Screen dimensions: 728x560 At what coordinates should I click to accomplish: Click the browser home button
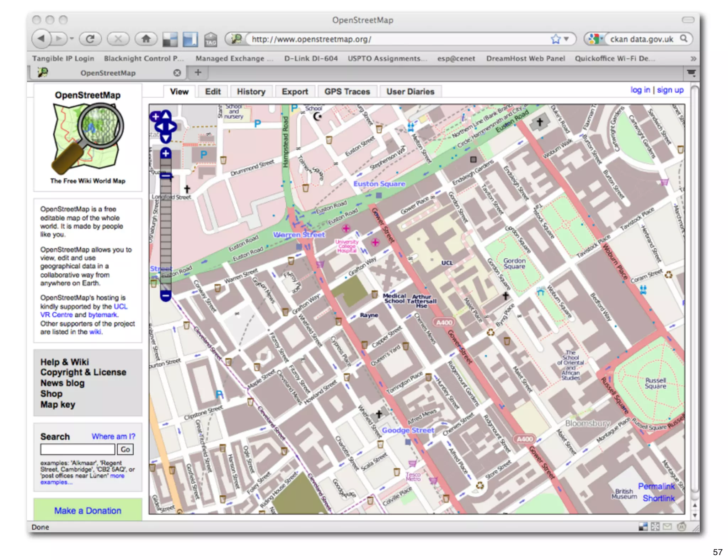pos(146,39)
